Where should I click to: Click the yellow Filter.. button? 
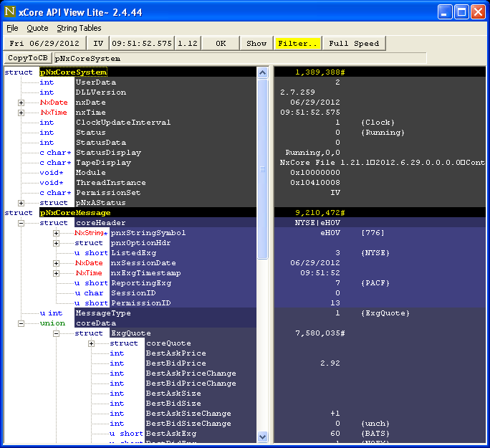tap(297, 43)
